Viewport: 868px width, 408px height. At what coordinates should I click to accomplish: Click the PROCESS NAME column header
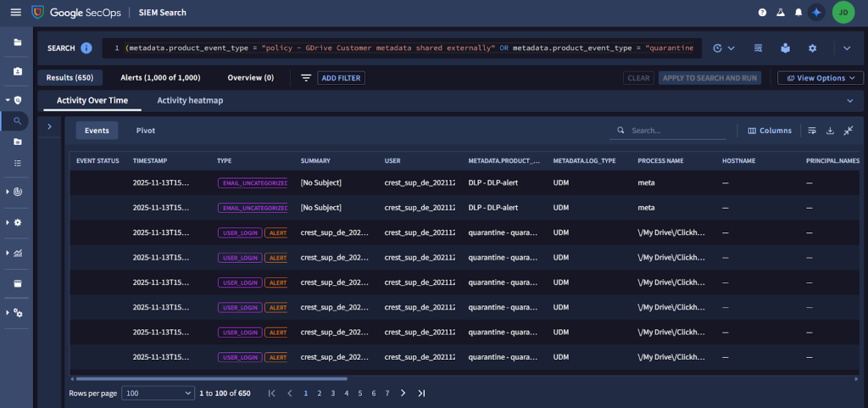tap(660, 160)
